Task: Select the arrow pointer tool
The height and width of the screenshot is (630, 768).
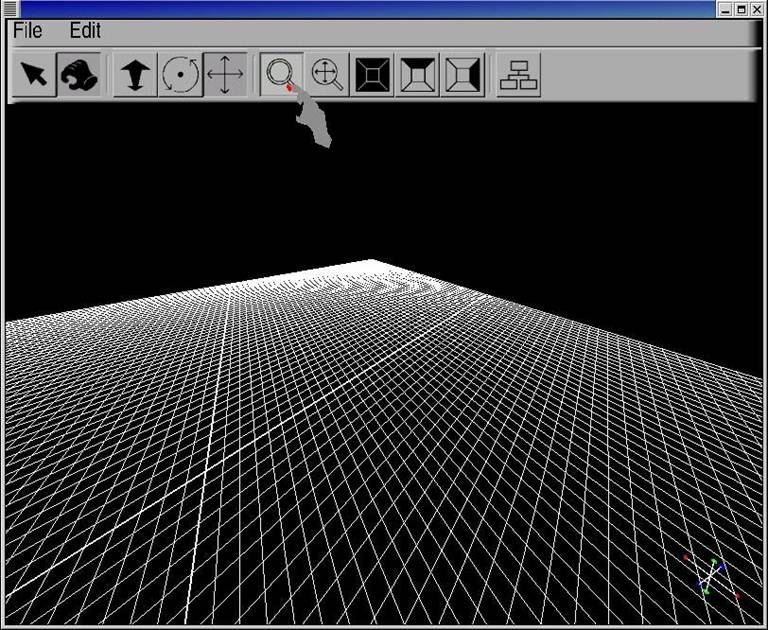Action: 34,74
